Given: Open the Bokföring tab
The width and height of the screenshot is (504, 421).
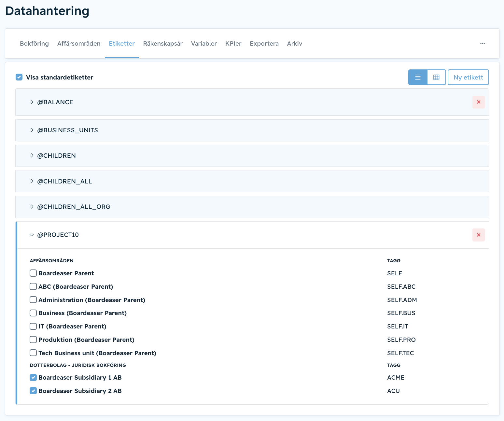Looking at the screenshot, I should pyautogui.click(x=34, y=43).
